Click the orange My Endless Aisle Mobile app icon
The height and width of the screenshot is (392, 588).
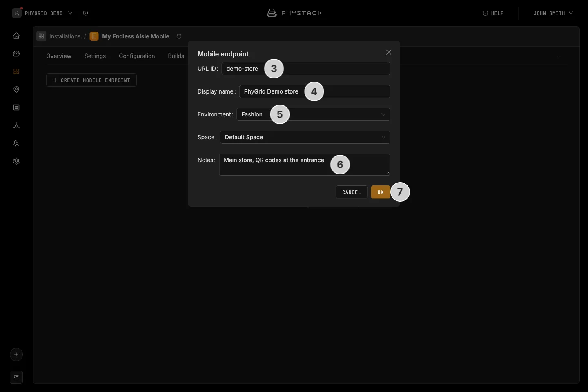click(x=94, y=36)
